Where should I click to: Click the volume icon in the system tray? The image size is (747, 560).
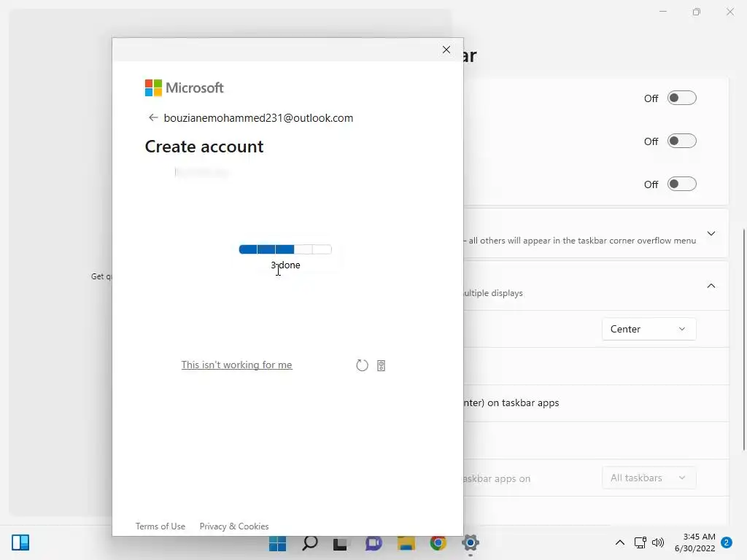click(658, 542)
